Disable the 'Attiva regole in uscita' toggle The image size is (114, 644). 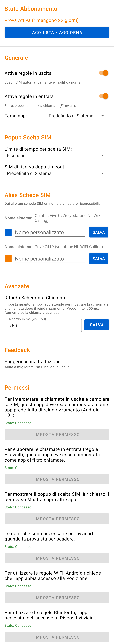coord(104,73)
